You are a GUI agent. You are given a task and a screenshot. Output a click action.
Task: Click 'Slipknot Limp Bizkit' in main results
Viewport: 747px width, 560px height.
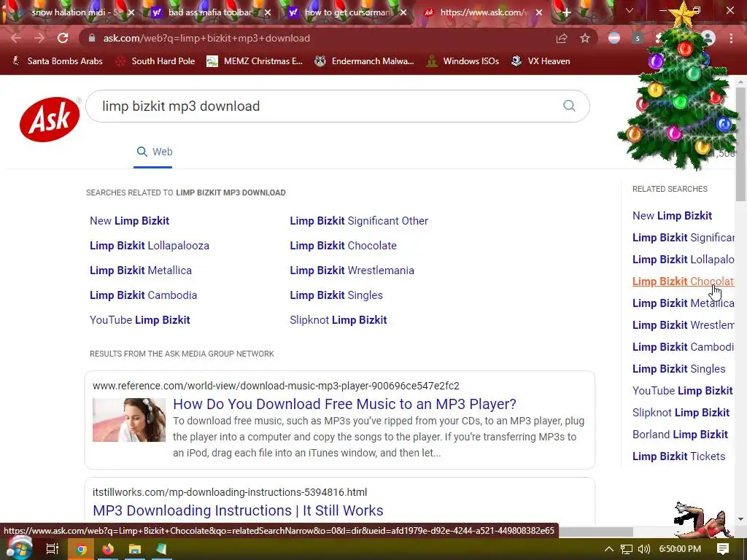[338, 319]
